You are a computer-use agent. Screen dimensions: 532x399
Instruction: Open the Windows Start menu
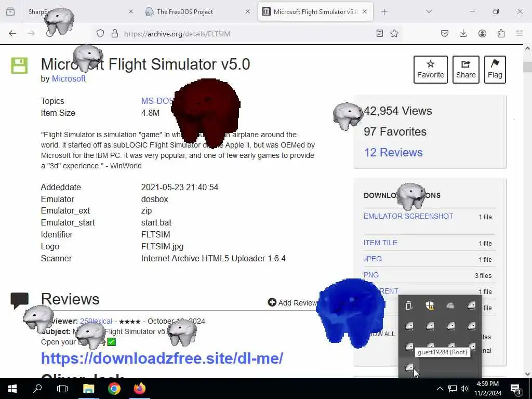12,389
